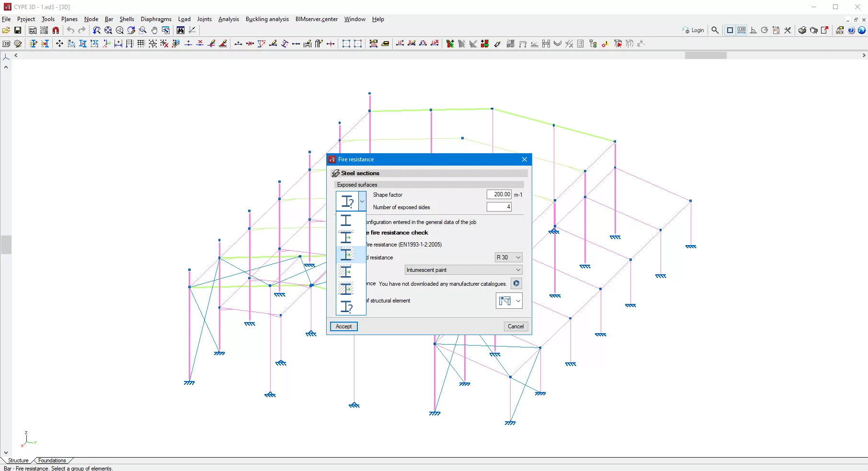
Task: Click the Save floppy disk icon
Action: pyautogui.click(x=18, y=30)
